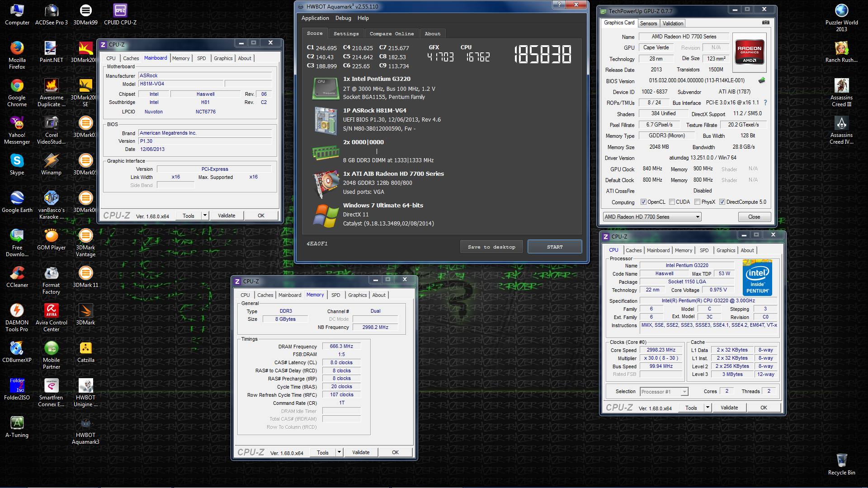Screen dimensions: 868x488
Task: Click START button in Aquamark
Action: click(x=555, y=247)
